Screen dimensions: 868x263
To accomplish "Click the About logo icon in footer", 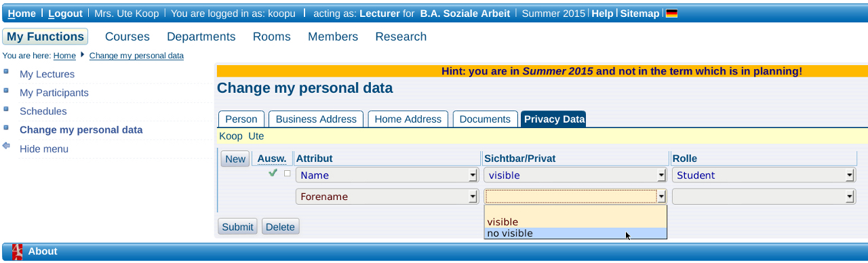I will click(x=18, y=251).
